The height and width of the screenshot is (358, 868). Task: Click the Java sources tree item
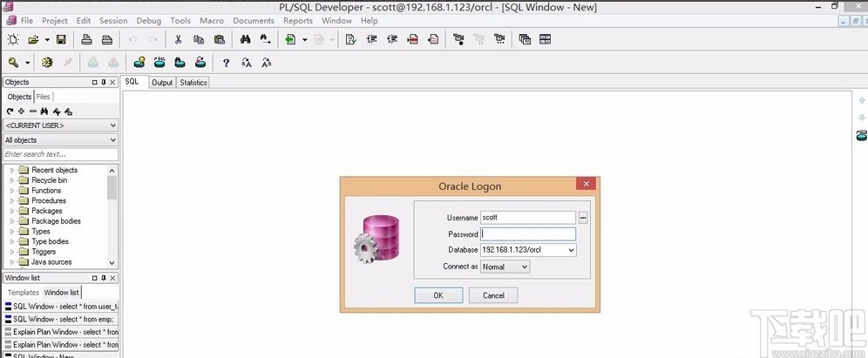tap(51, 262)
